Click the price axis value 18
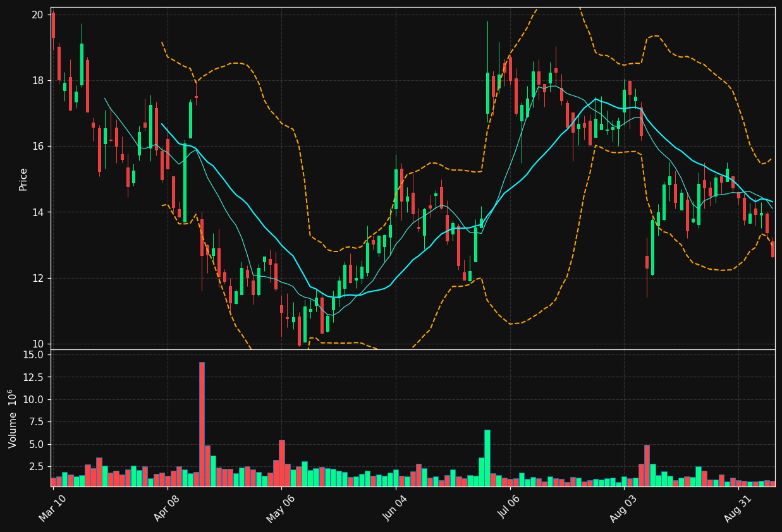782x532 pixels. click(x=38, y=80)
